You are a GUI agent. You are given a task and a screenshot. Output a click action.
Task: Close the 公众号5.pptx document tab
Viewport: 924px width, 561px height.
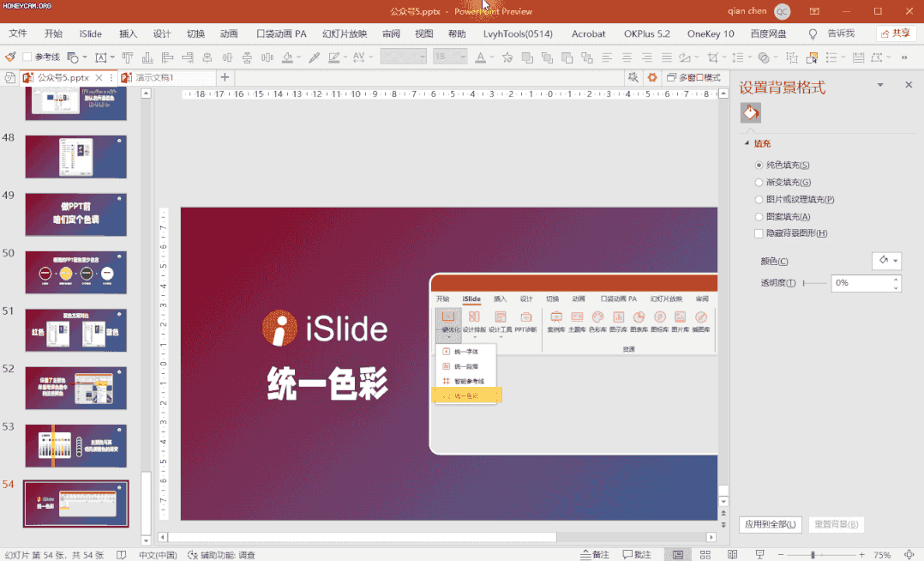coord(99,77)
